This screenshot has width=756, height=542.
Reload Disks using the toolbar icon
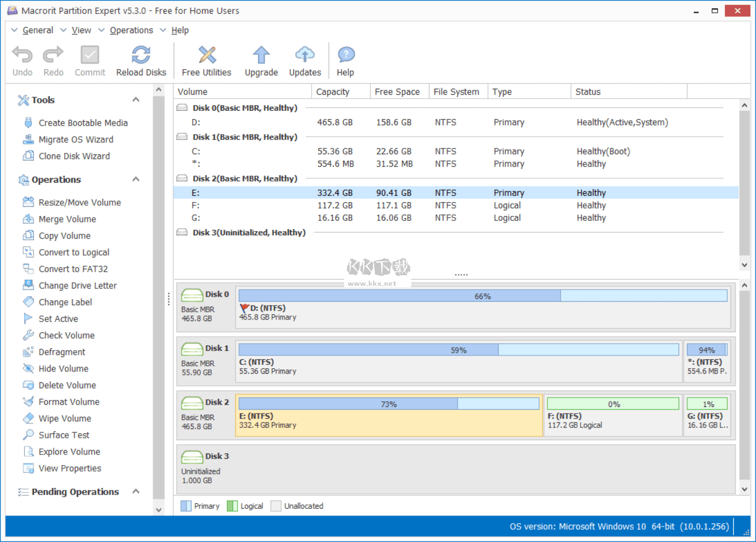(141, 55)
